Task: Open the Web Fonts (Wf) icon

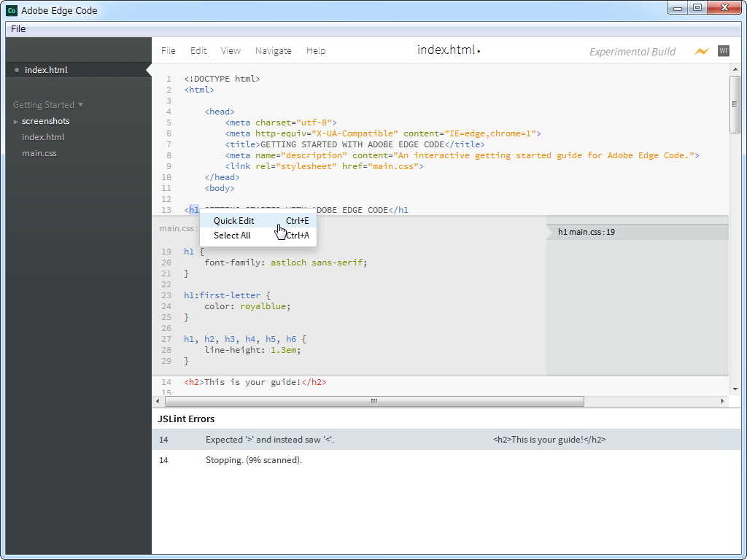Action: [723, 51]
